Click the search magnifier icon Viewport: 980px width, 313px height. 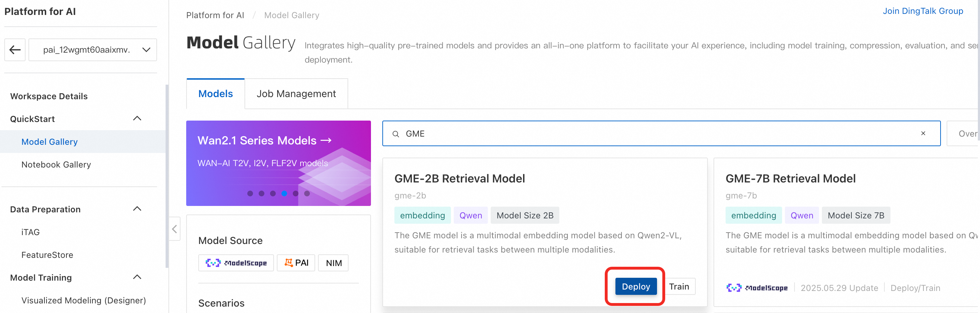(x=395, y=134)
